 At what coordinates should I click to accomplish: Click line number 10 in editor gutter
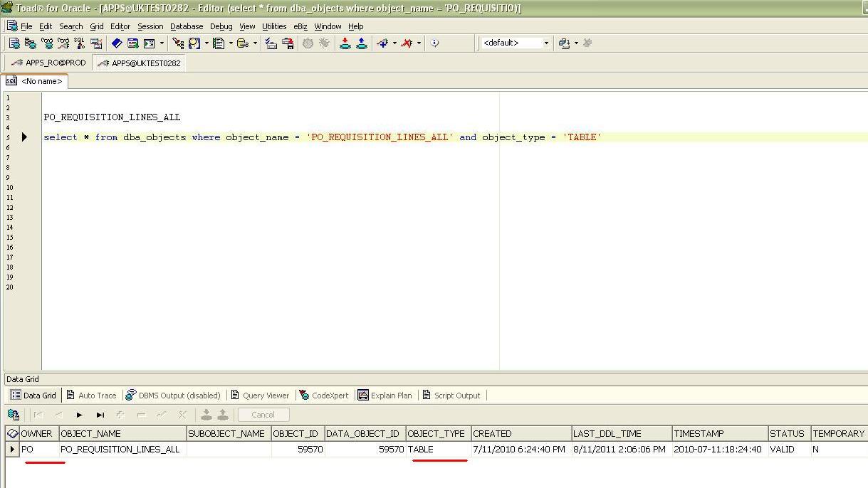click(x=10, y=188)
